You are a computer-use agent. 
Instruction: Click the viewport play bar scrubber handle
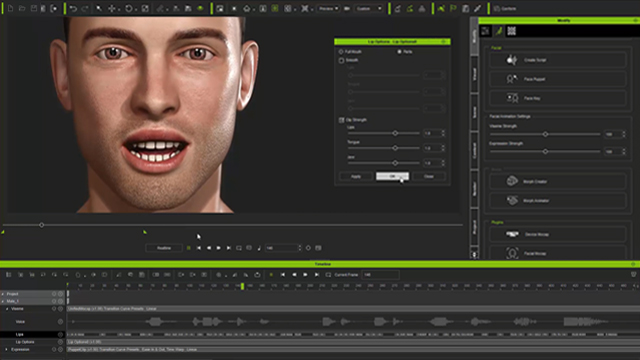(x=41, y=225)
